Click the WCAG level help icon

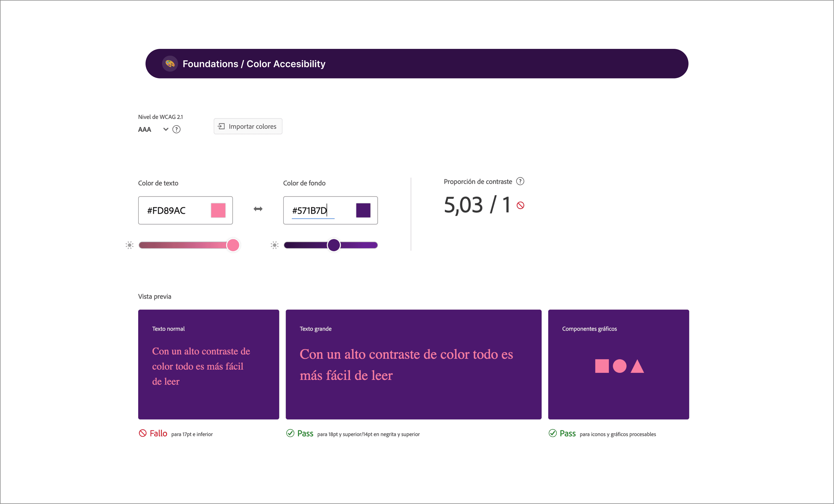[x=176, y=129]
